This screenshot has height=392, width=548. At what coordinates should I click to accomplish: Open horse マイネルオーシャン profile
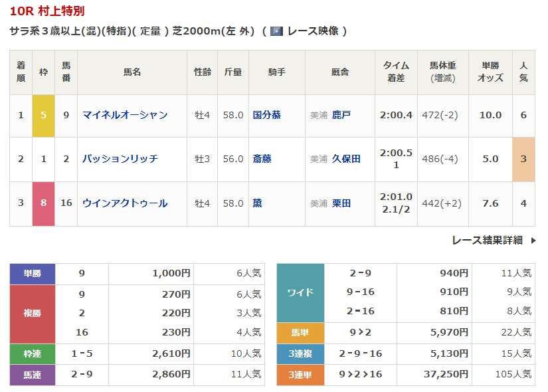(125, 115)
